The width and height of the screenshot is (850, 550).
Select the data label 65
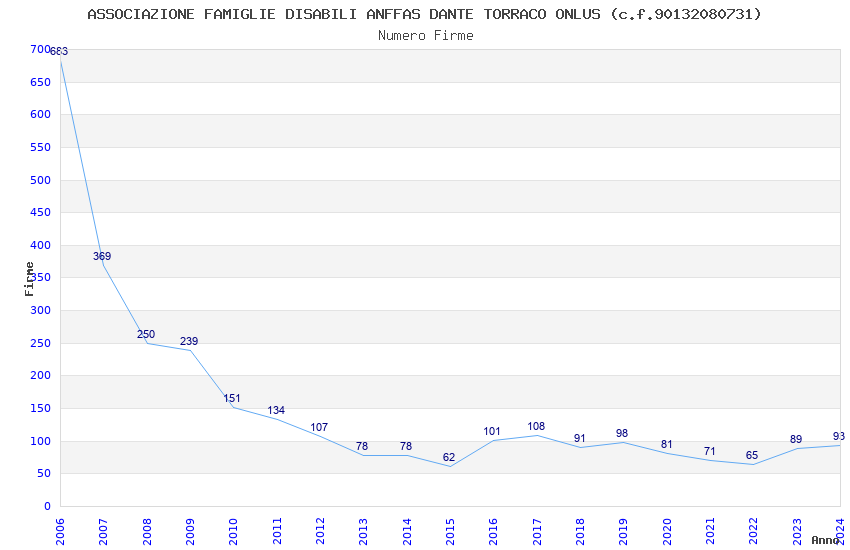[x=752, y=455]
